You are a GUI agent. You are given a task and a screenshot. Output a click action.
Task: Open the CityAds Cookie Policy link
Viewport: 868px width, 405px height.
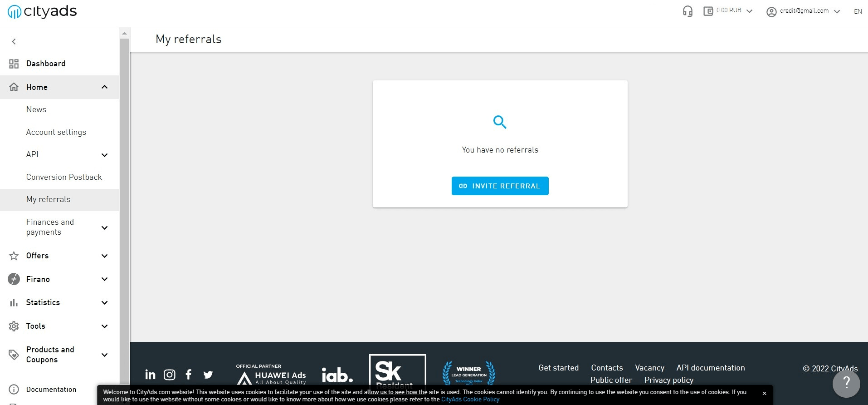point(470,400)
